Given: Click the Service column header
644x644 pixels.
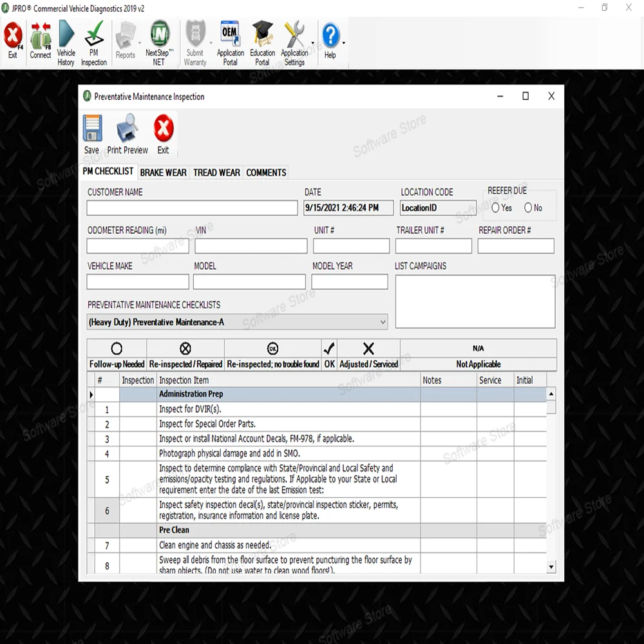Looking at the screenshot, I should tap(495, 381).
